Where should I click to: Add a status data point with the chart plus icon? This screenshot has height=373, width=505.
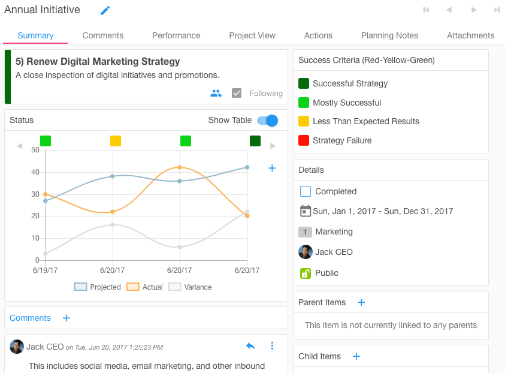point(272,168)
